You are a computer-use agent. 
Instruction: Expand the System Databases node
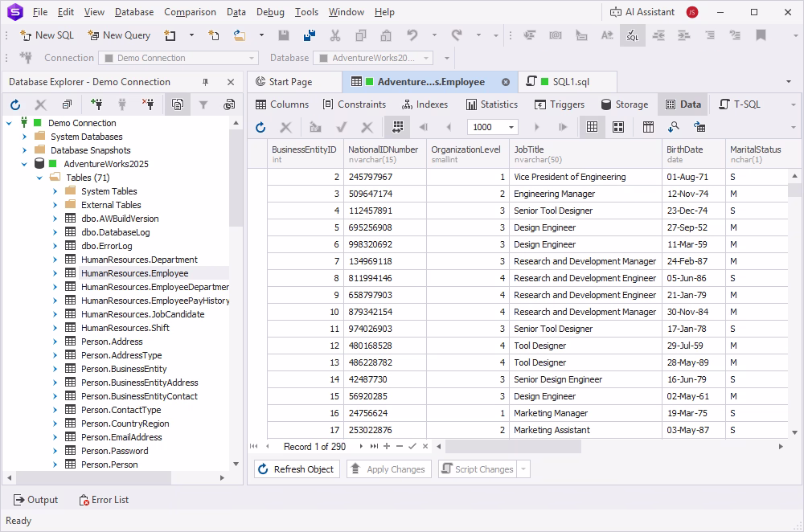(24, 137)
